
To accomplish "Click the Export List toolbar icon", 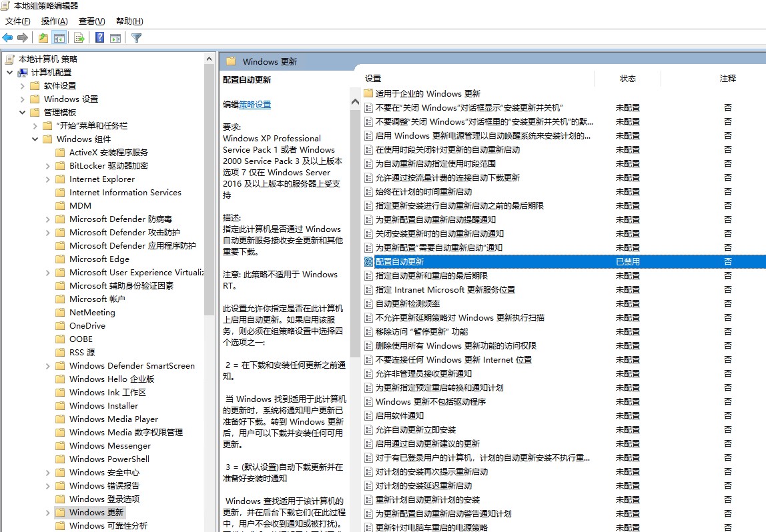I will coord(78,37).
